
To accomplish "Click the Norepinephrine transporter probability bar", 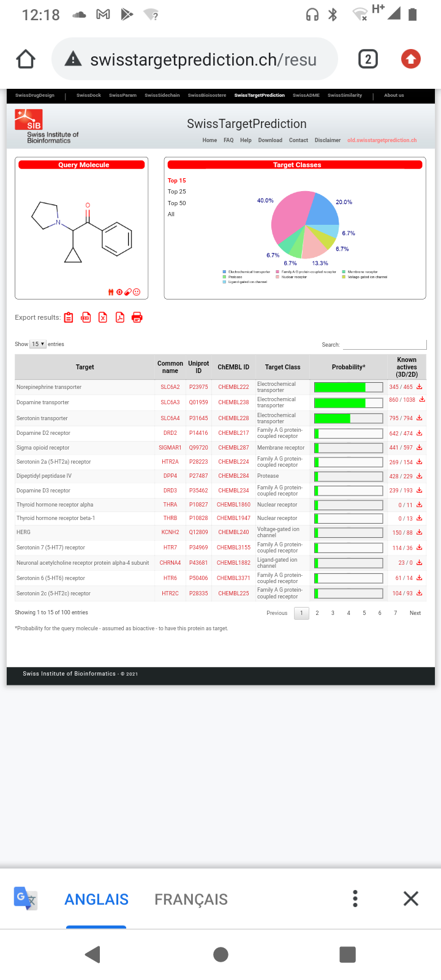I will (x=349, y=387).
